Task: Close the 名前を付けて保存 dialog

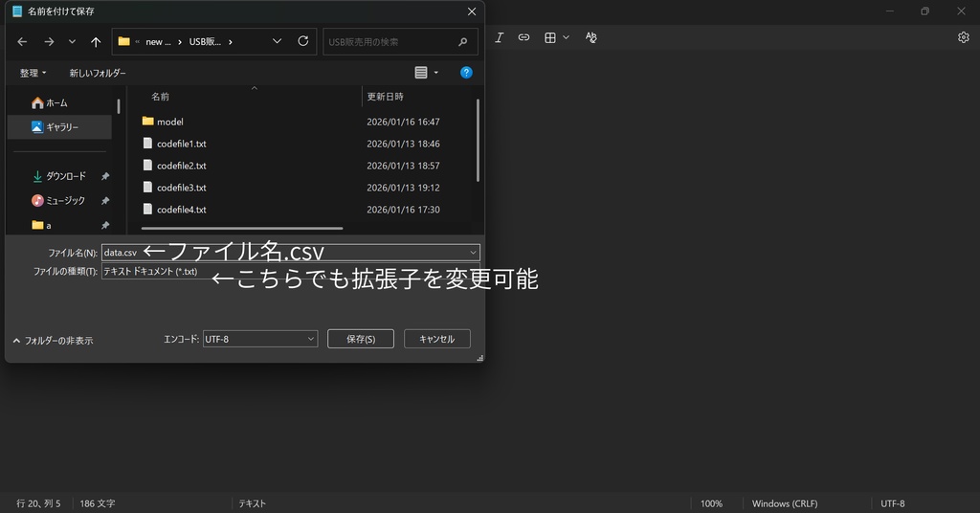Action: (x=472, y=11)
